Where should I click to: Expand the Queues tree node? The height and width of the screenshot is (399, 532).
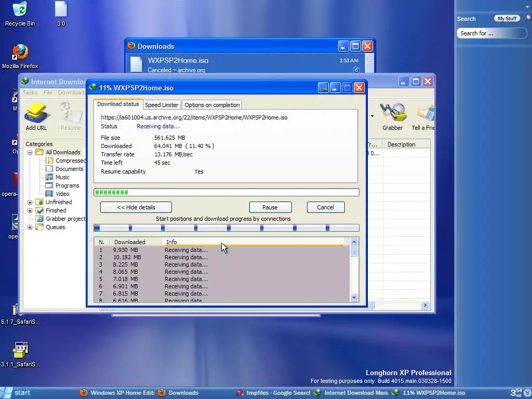(30, 228)
